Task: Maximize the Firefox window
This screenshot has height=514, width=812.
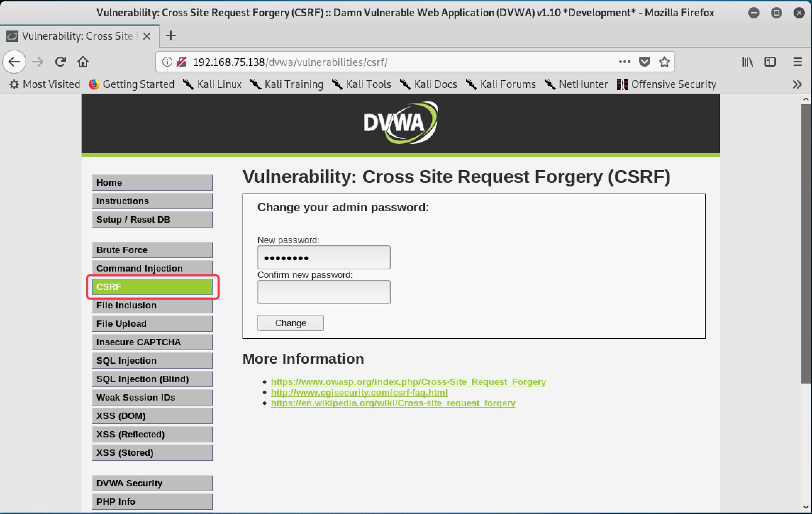Action: pos(776,13)
